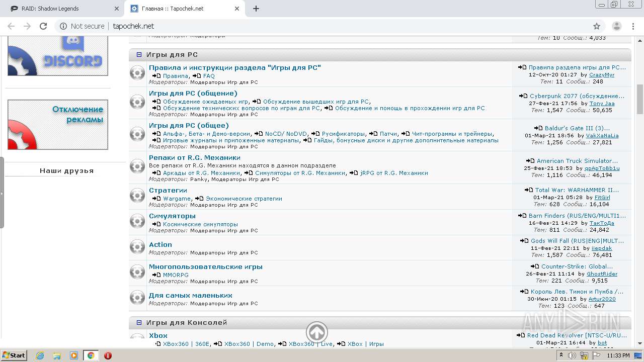Open the Windows Start menu

[14, 355]
